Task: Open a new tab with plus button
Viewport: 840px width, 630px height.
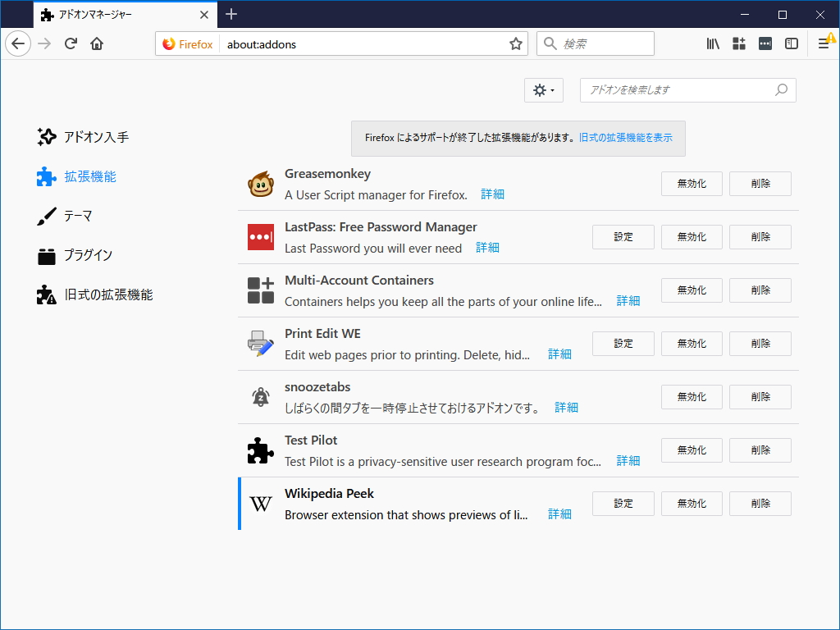Action: pyautogui.click(x=231, y=15)
